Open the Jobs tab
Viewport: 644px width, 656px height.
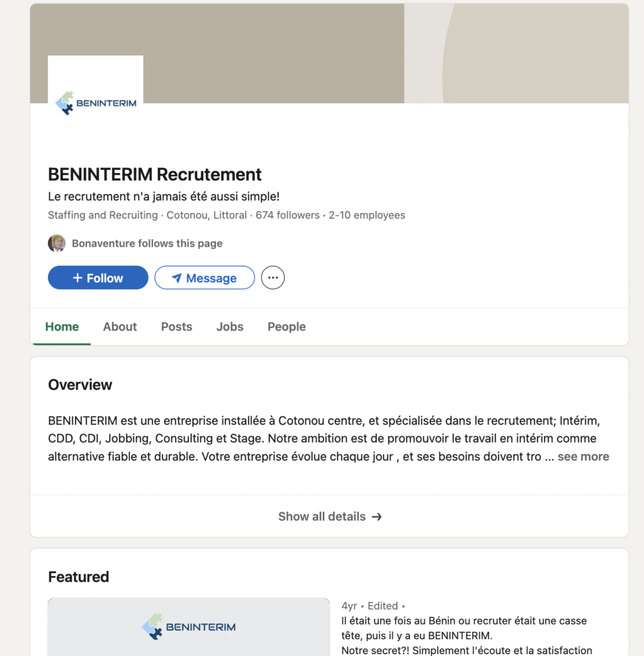point(229,327)
